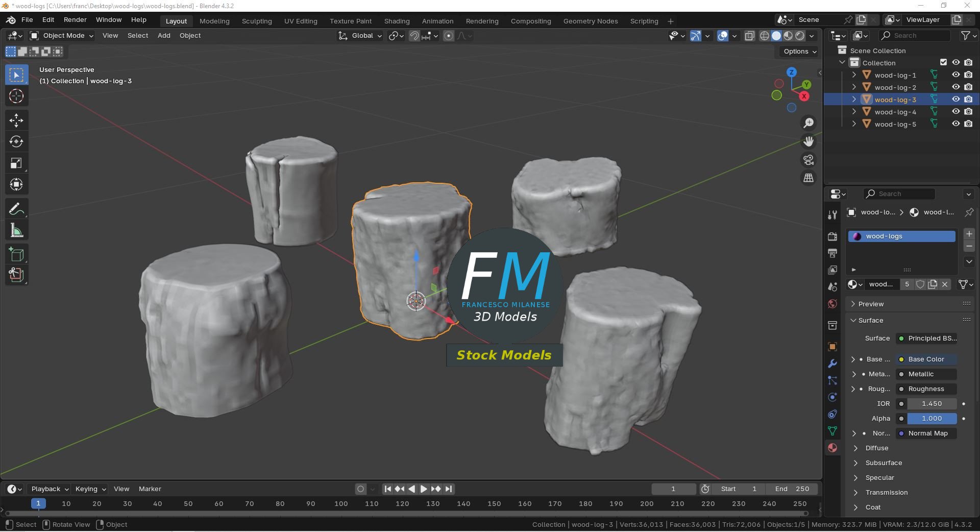Open the Tool properties tab
980x532 pixels.
click(832, 215)
